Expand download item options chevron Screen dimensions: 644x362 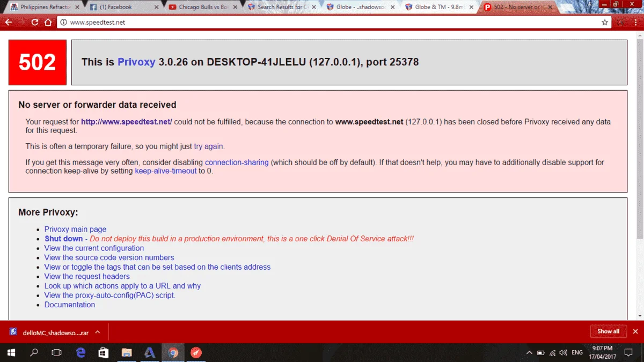98,332
